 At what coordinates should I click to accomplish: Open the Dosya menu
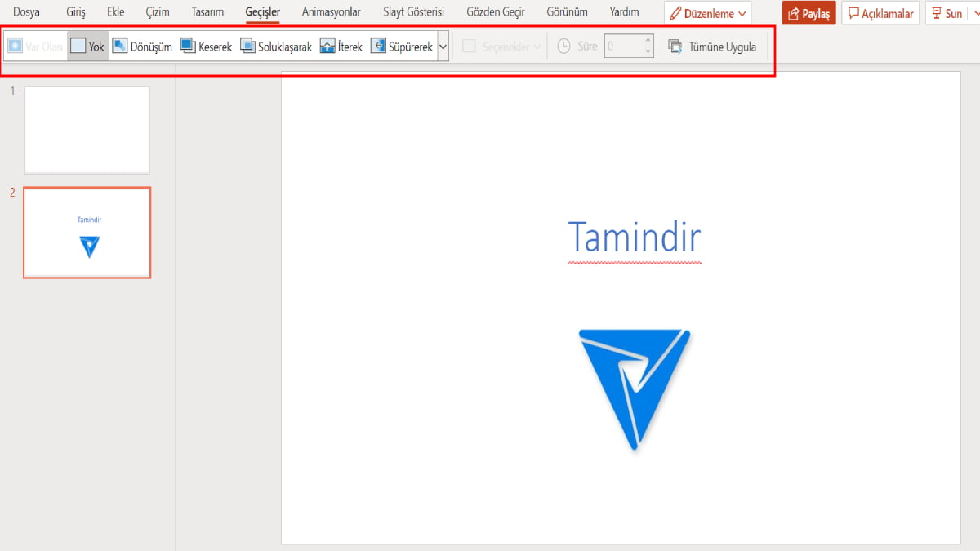(x=26, y=12)
